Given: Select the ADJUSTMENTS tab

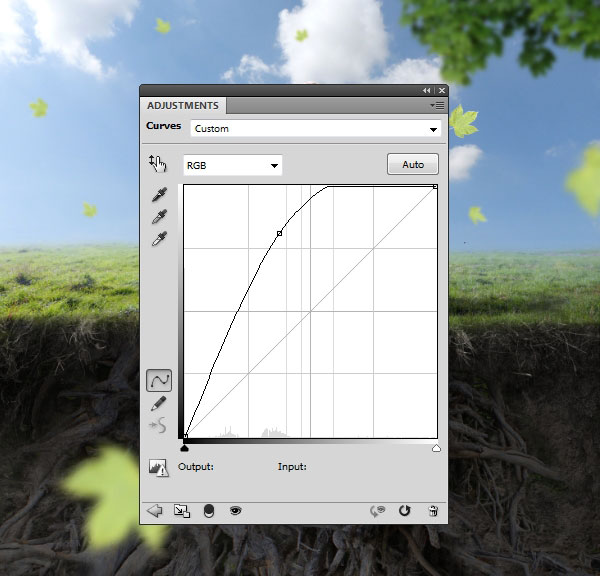Looking at the screenshot, I should pos(183,106).
